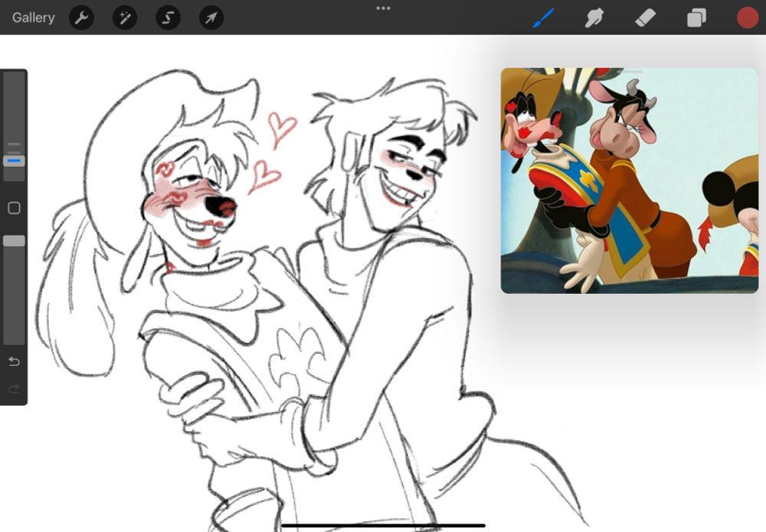This screenshot has height=532, width=766.
Task: Click the brush opacity slider handle
Action: [14, 240]
